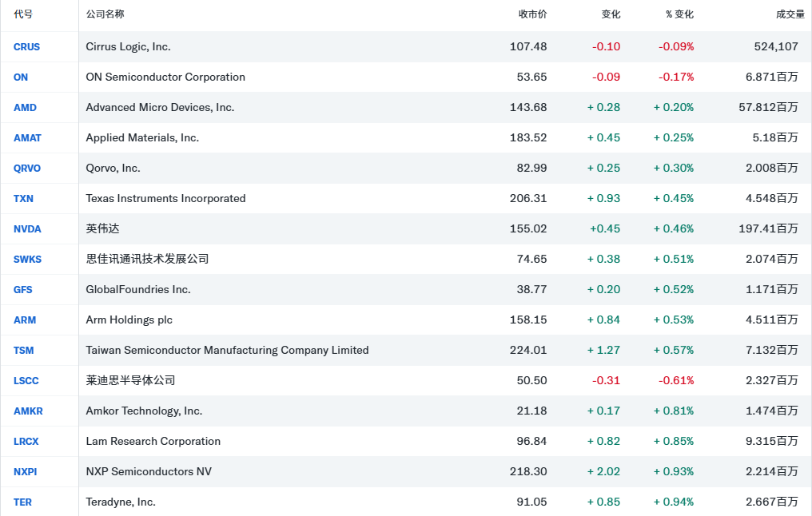Select company name 英伟达
The image size is (812, 516).
click(102, 228)
